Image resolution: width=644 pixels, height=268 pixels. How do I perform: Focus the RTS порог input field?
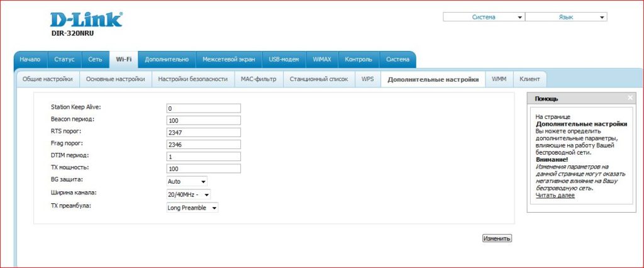203,133
